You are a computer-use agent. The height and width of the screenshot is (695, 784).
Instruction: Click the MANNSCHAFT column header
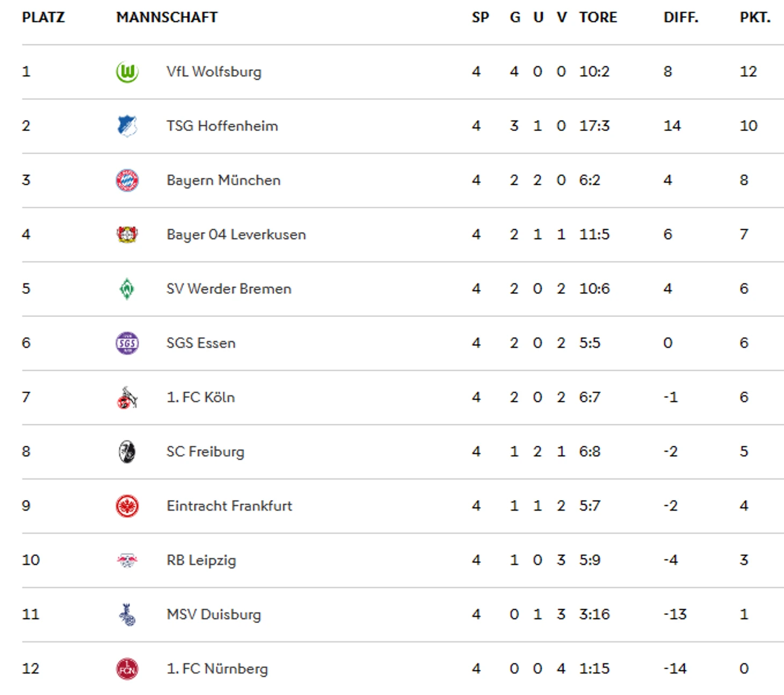pos(167,18)
